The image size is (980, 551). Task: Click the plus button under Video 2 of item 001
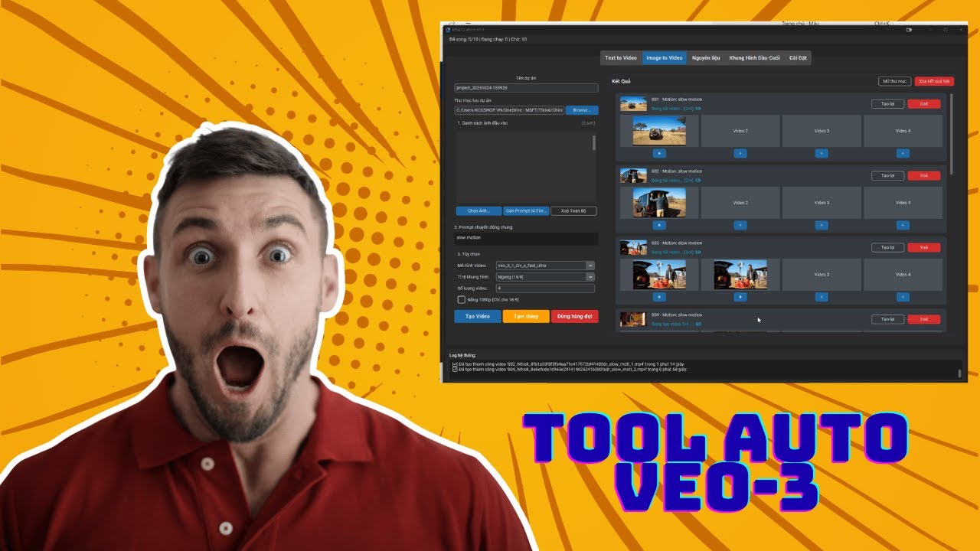[740, 153]
